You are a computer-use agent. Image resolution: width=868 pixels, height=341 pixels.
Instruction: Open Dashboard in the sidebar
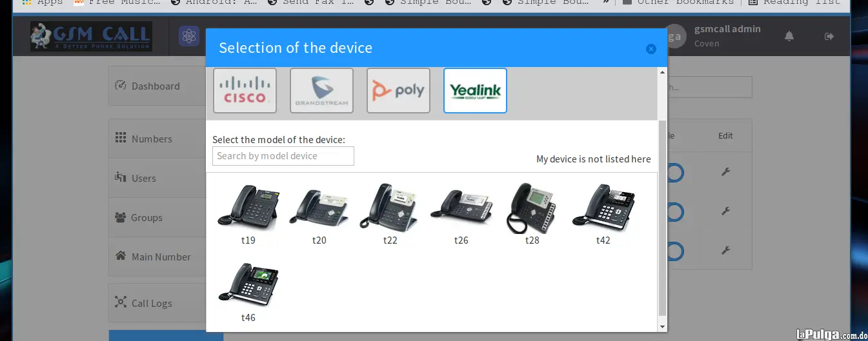[x=157, y=86]
